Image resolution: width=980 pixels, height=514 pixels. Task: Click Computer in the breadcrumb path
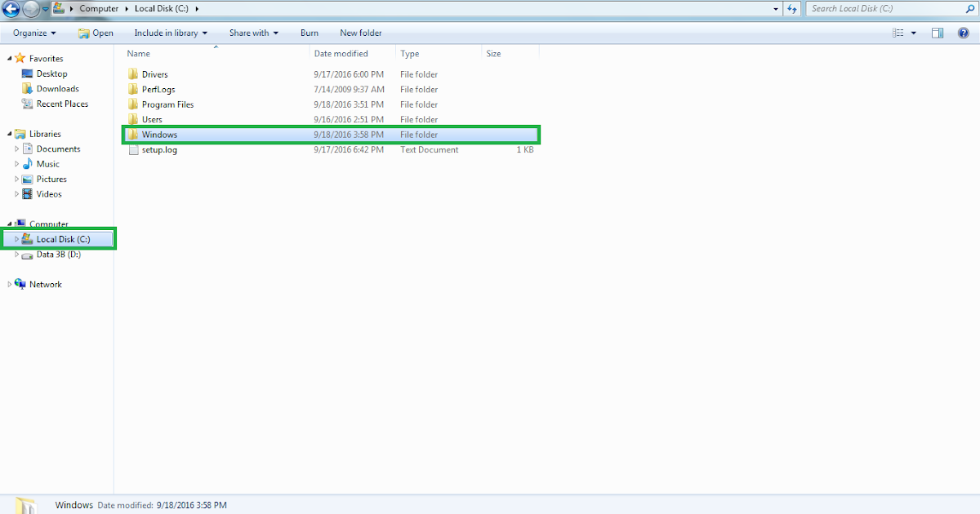(x=99, y=8)
